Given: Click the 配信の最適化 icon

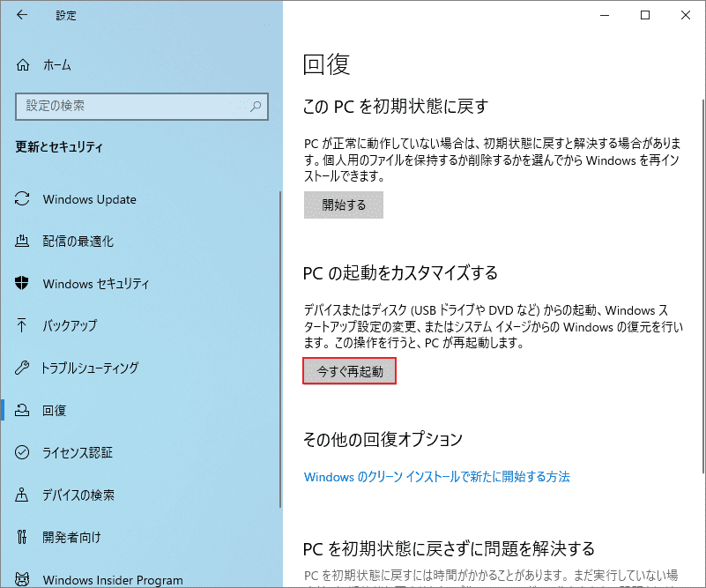Looking at the screenshot, I should point(22,241).
